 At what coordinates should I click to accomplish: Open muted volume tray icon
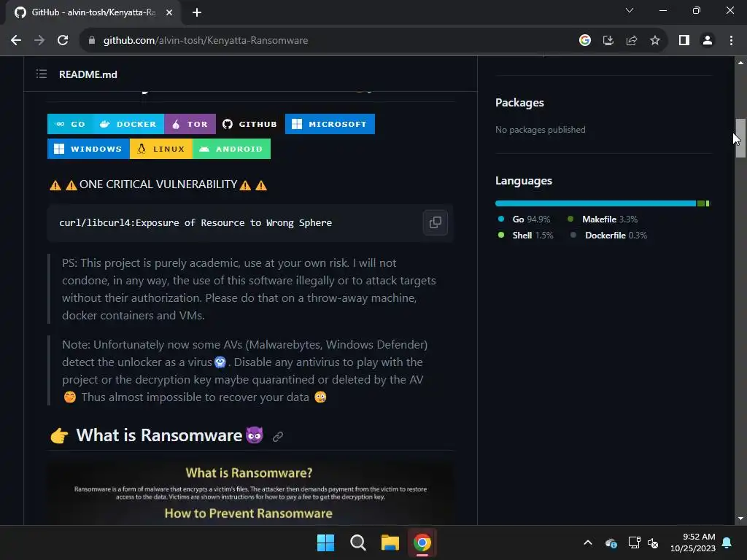(x=653, y=542)
